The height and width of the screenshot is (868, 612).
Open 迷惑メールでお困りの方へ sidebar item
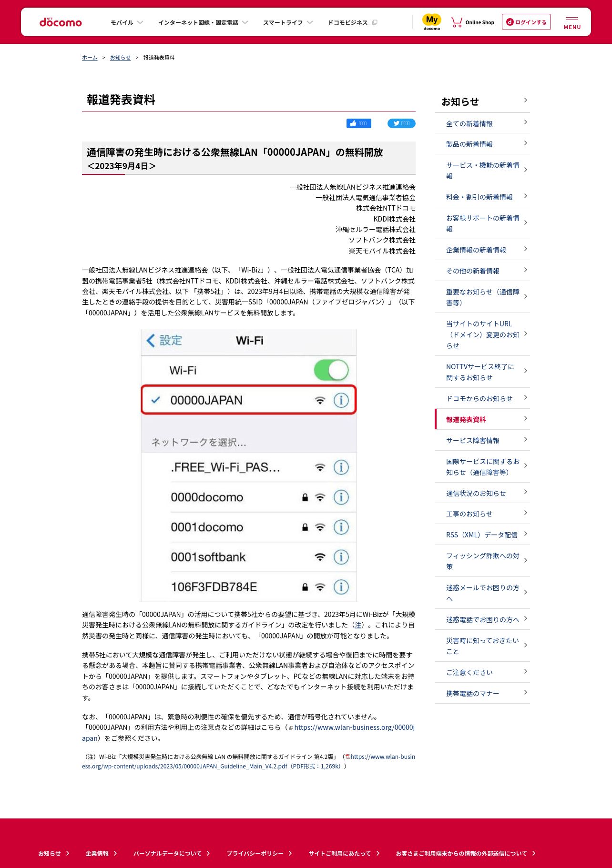pyautogui.click(x=482, y=593)
